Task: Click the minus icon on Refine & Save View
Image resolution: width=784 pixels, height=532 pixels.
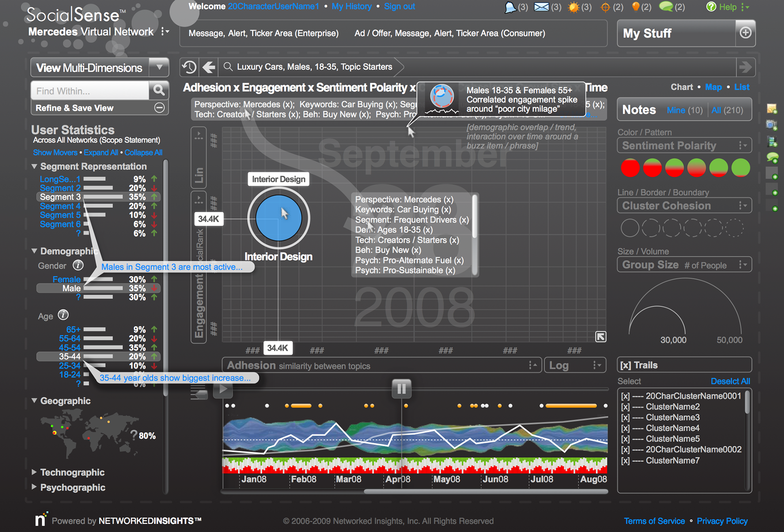Action: [159, 108]
